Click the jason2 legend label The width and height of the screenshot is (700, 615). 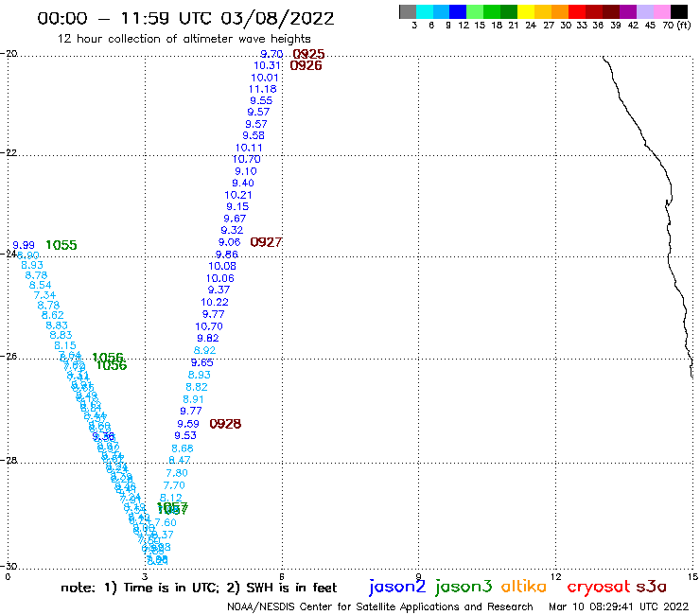[397, 587]
